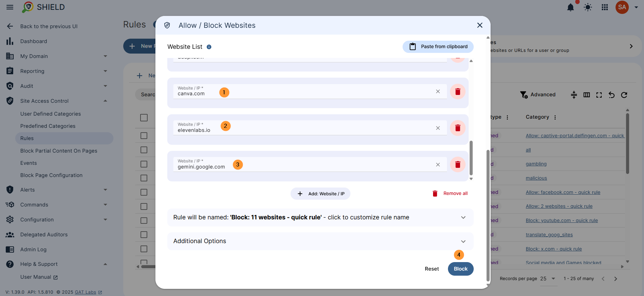This screenshot has height=296, width=644.
Task: Open Dashboard in sidebar
Action: pyautogui.click(x=34, y=41)
